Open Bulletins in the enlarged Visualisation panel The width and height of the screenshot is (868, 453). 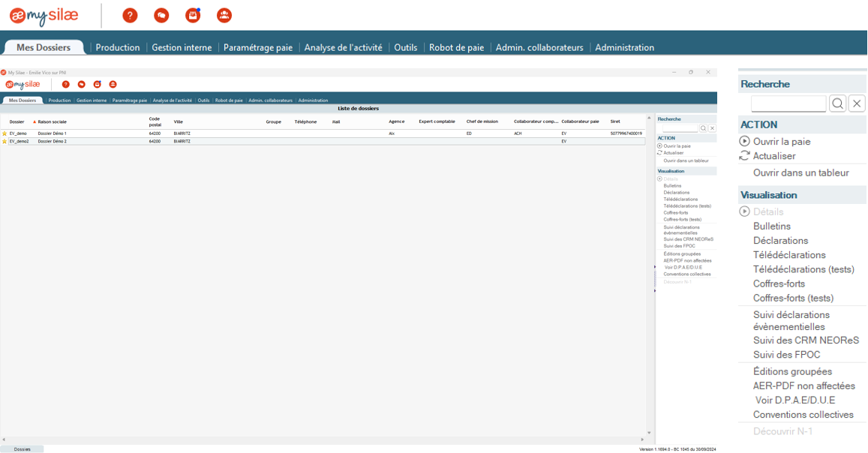tap(771, 226)
